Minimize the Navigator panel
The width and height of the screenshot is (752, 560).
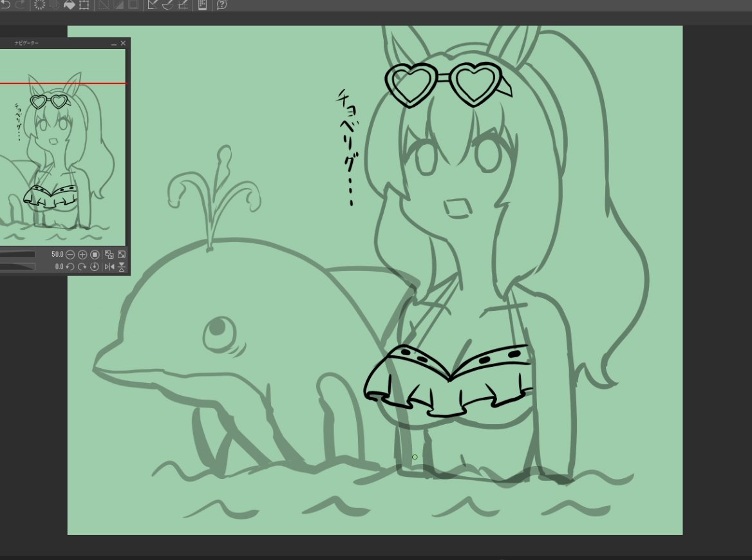114,44
